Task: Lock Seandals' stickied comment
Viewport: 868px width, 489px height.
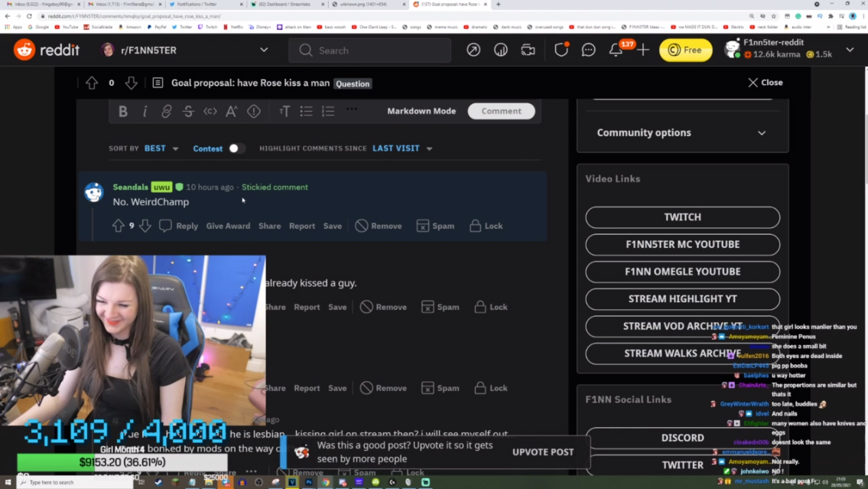Action: [x=486, y=226]
